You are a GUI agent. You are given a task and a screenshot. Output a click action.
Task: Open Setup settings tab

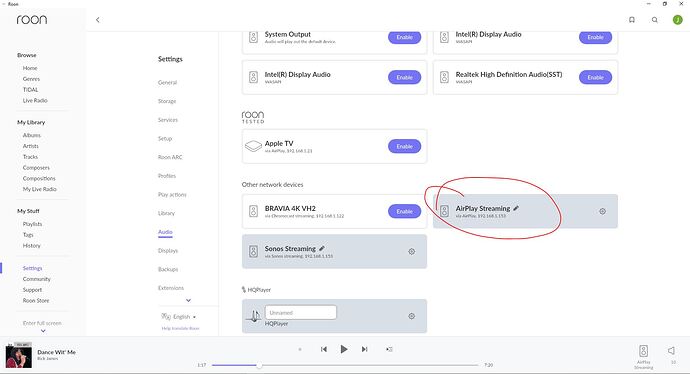point(165,139)
